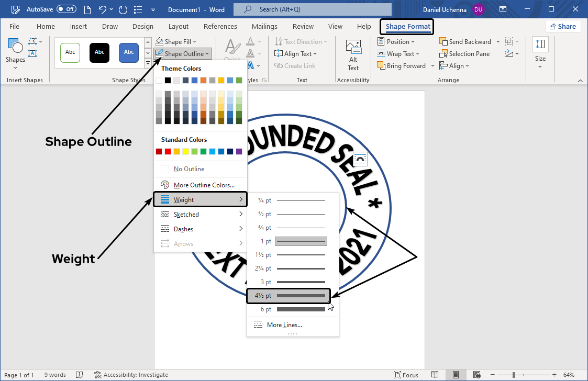Choose the 6 pt line weight
The image size is (588, 381).
(x=293, y=309)
